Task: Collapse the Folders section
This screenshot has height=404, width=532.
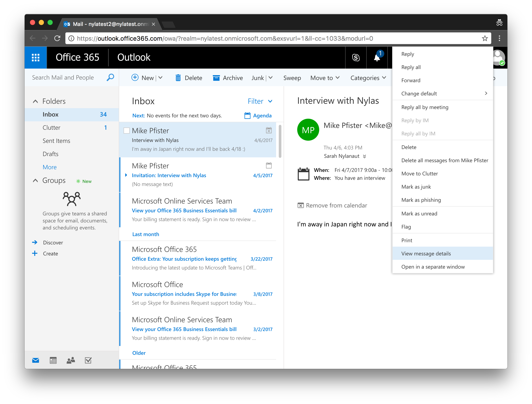Action: pyautogui.click(x=35, y=101)
